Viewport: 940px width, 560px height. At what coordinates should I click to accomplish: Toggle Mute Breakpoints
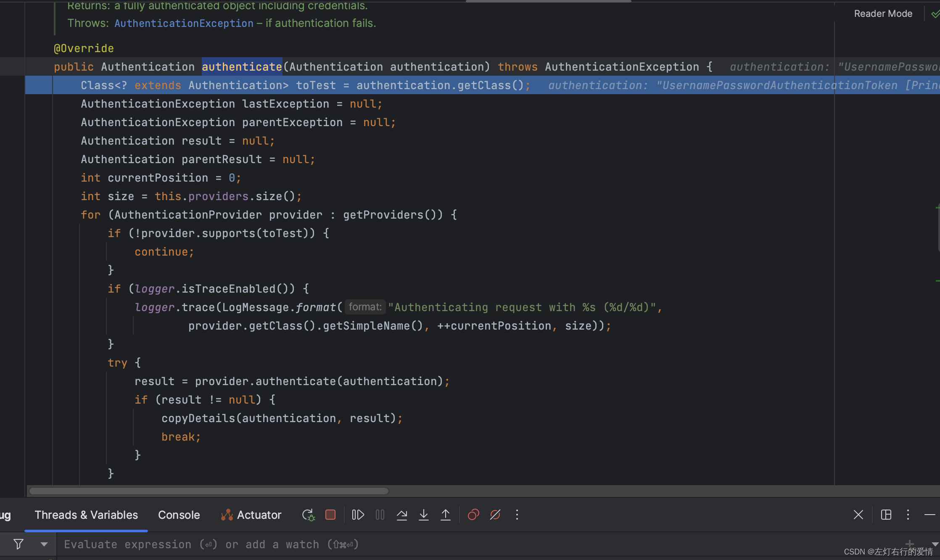tap(495, 515)
